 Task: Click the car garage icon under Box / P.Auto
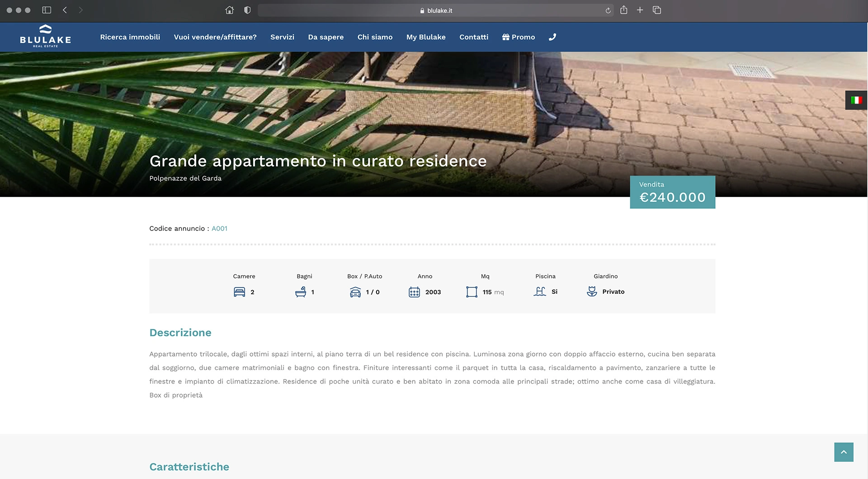pos(355,292)
